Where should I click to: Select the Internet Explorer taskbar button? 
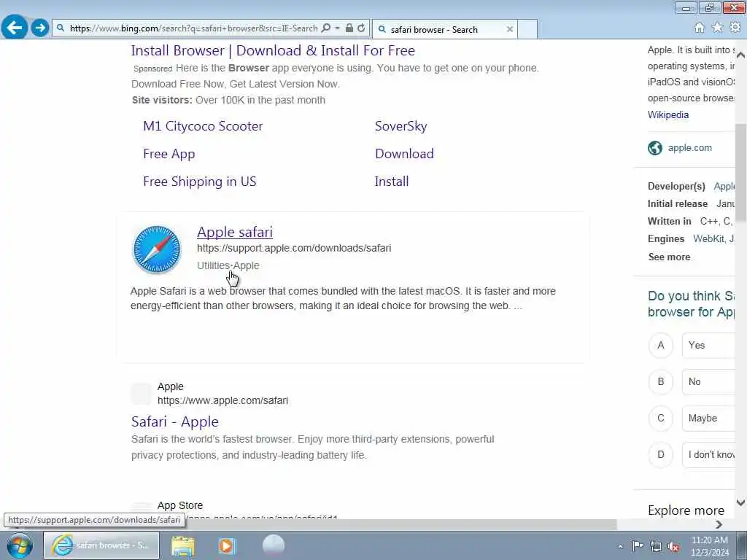101,545
